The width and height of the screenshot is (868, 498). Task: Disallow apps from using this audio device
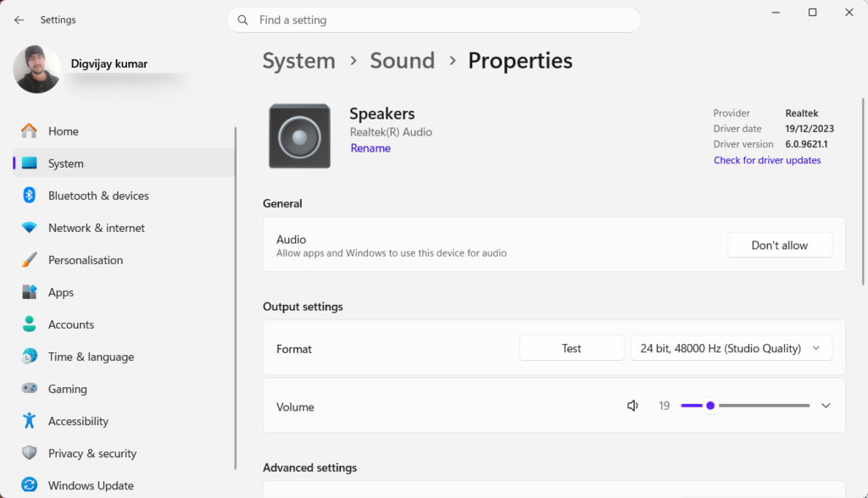click(x=779, y=245)
